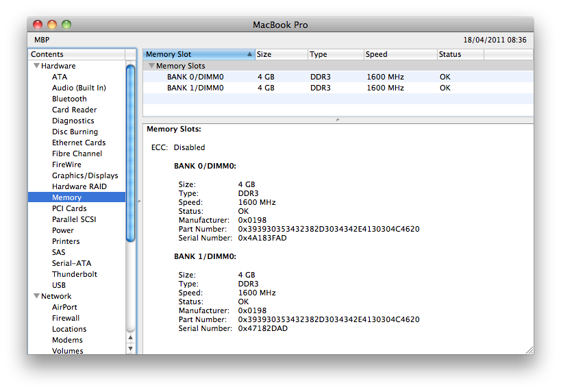Collapse the Memory Slots group triangle

(x=151, y=66)
